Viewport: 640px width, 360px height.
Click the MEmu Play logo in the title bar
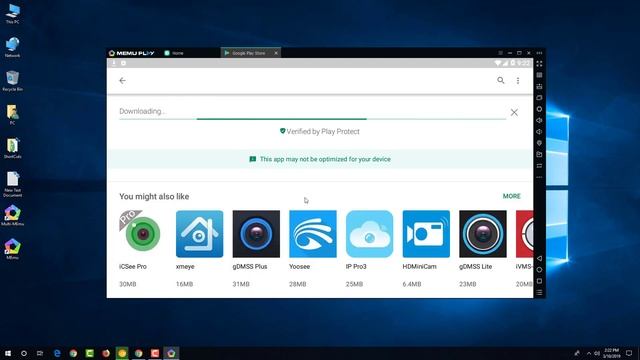[132, 53]
